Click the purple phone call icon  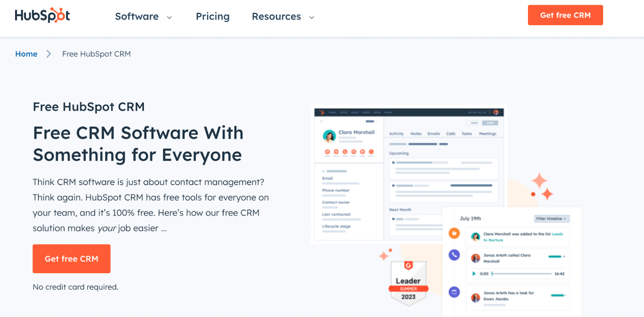(454, 255)
